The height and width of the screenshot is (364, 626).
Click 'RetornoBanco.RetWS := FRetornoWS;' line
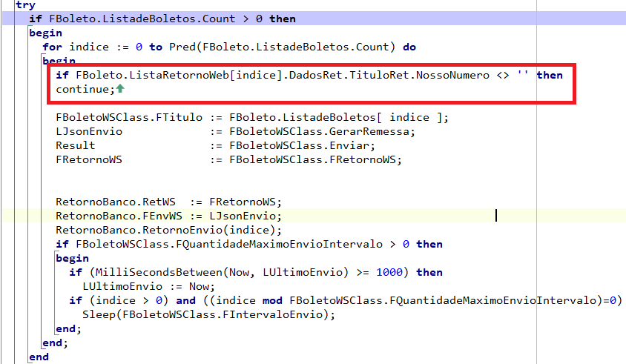tap(168, 202)
